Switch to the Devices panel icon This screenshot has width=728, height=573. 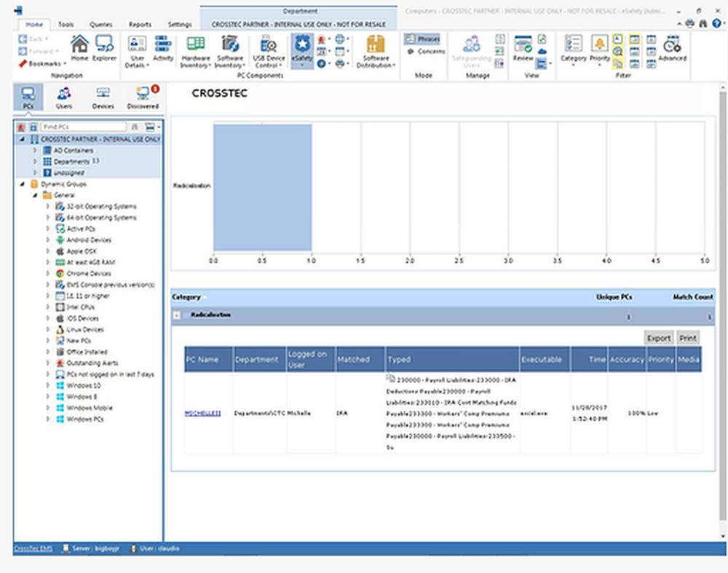103,98
